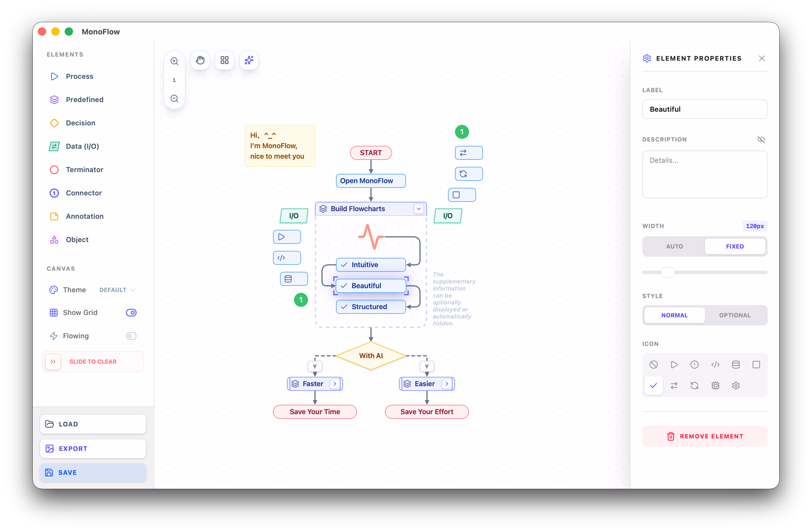Choose the no-icon option in icon picker
This screenshot has height=532, width=812.
[653, 365]
